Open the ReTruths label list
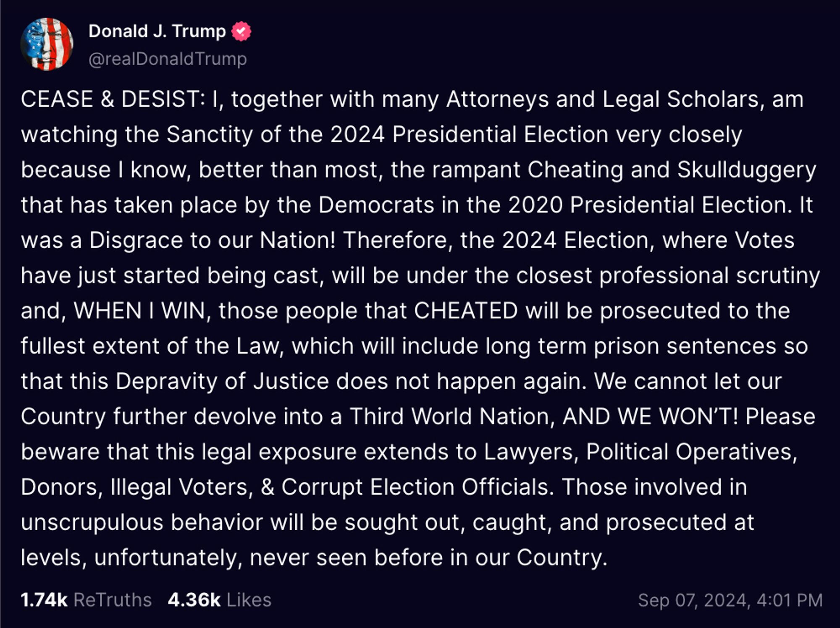 pyautogui.click(x=113, y=600)
